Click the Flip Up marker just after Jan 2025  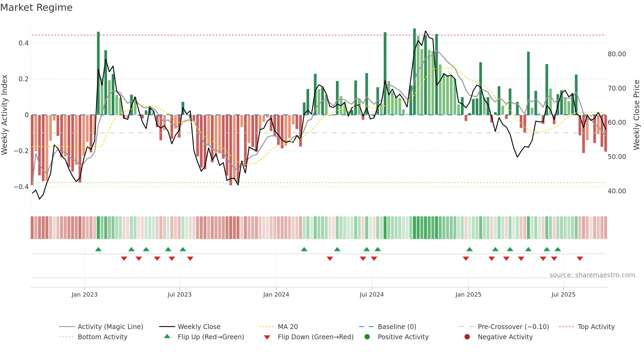(470, 249)
